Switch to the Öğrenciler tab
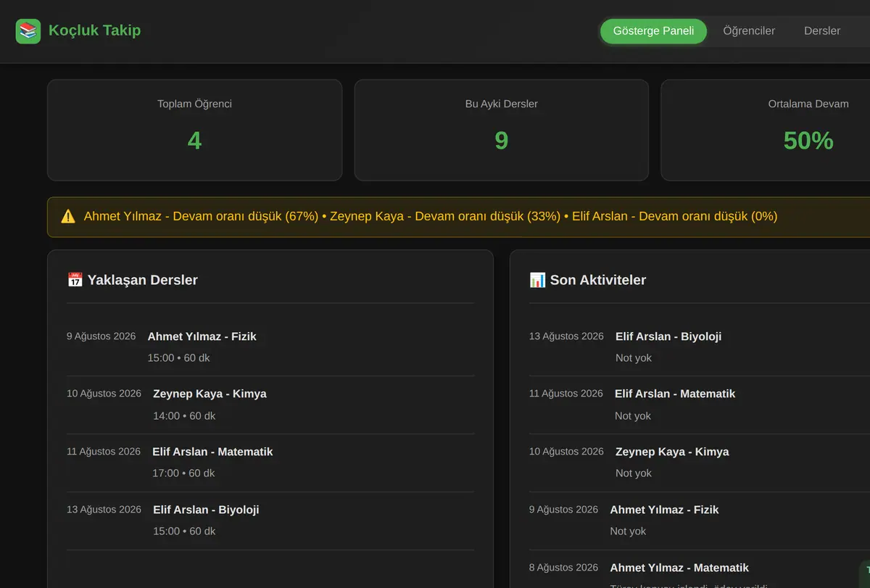Screen dimensions: 870x588 [x=749, y=31]
